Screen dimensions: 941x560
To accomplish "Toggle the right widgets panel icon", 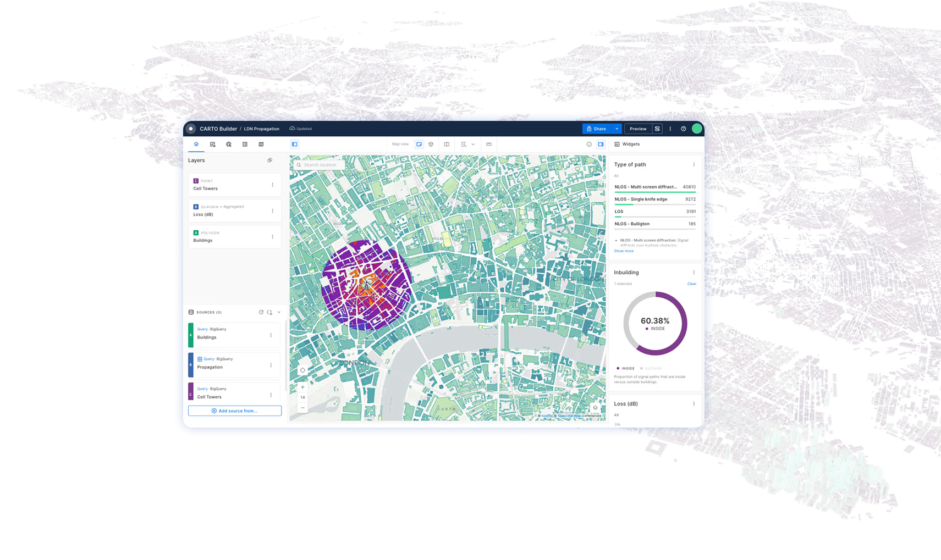I will click(601, 145).
